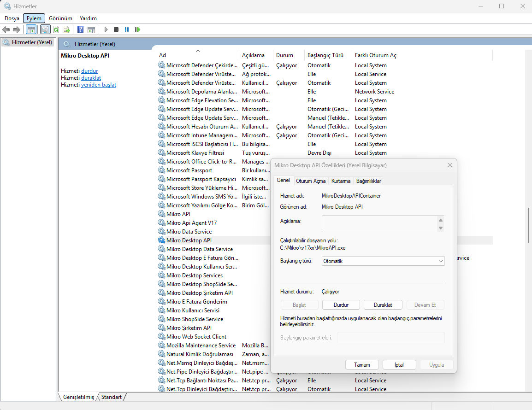Switch to the Genişletilmiş view tab
This screenshot has height=410, width=532.
pyautogui.click(x=78, y=397)
